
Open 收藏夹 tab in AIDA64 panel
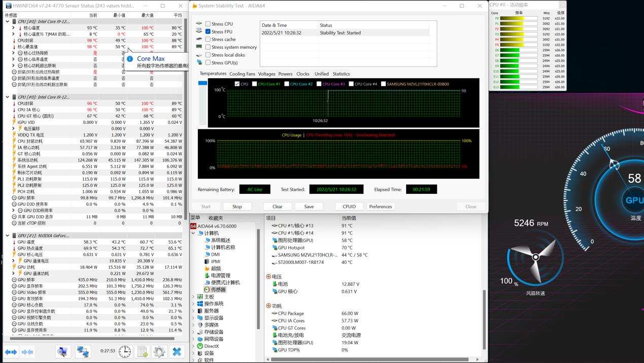pyautogui.click(x=216, y=218)
